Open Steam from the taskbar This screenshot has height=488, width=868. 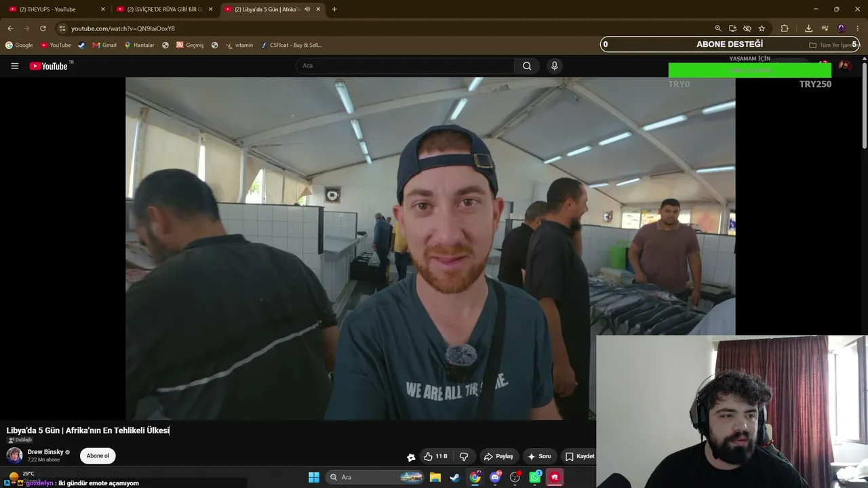(x=455, y=477)
